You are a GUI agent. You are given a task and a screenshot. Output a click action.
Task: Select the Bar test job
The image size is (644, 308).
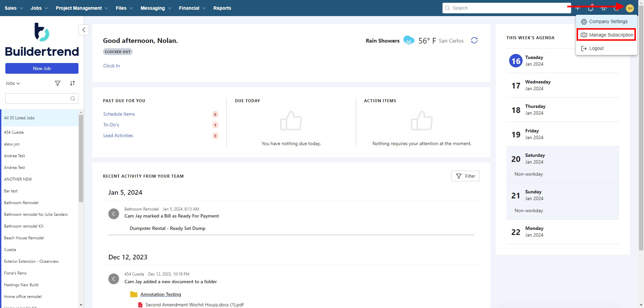[40, 191]
